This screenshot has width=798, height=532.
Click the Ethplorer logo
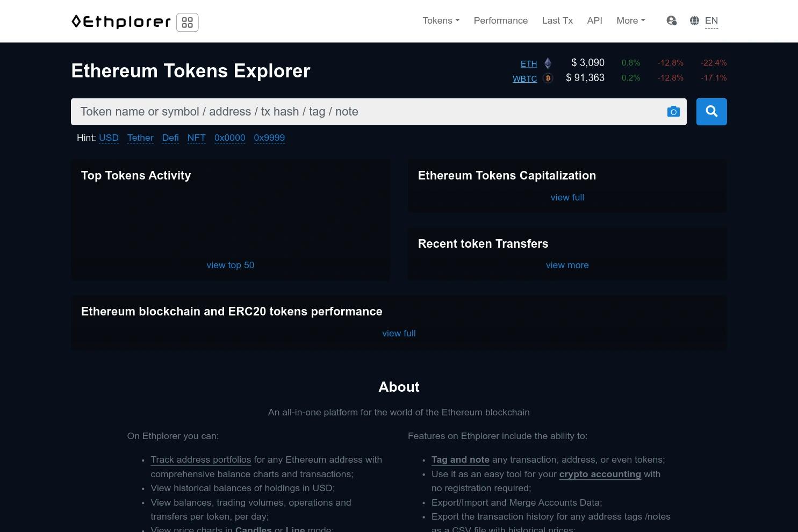121,21
